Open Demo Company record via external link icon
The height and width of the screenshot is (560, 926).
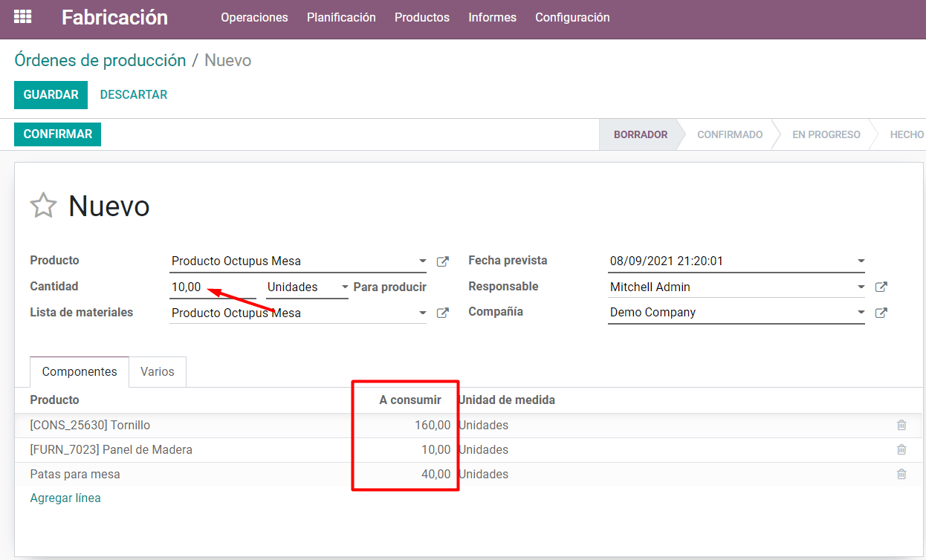[881, 312]
